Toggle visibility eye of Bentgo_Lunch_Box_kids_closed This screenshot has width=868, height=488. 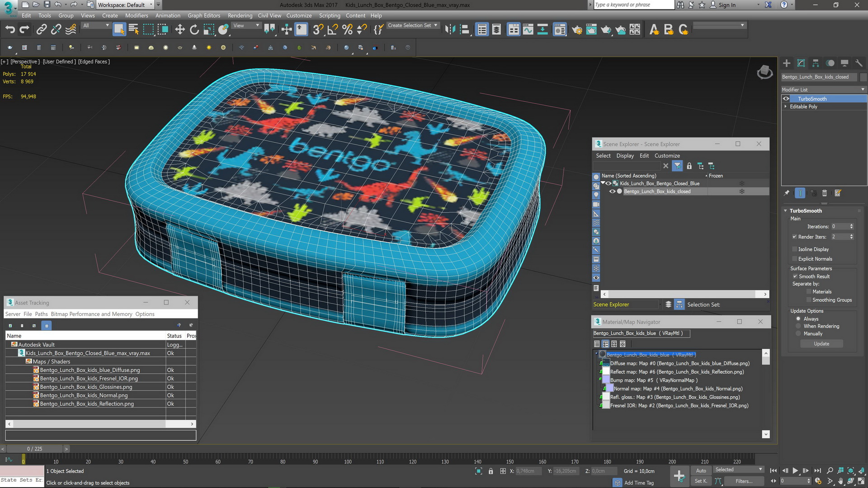point(612,192)
